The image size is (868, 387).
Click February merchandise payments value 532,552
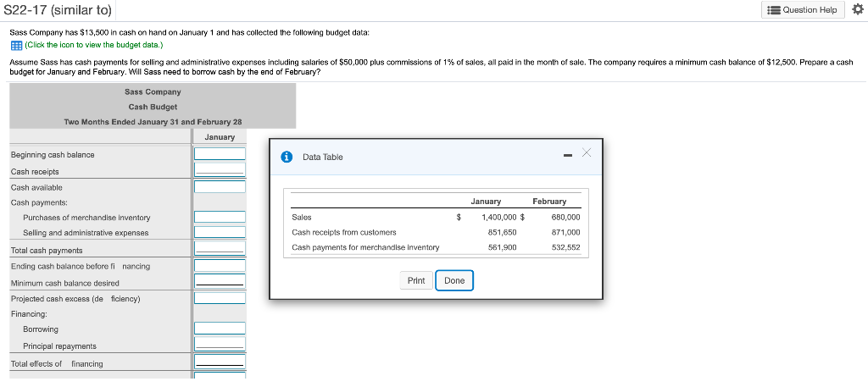click(565, 247)
